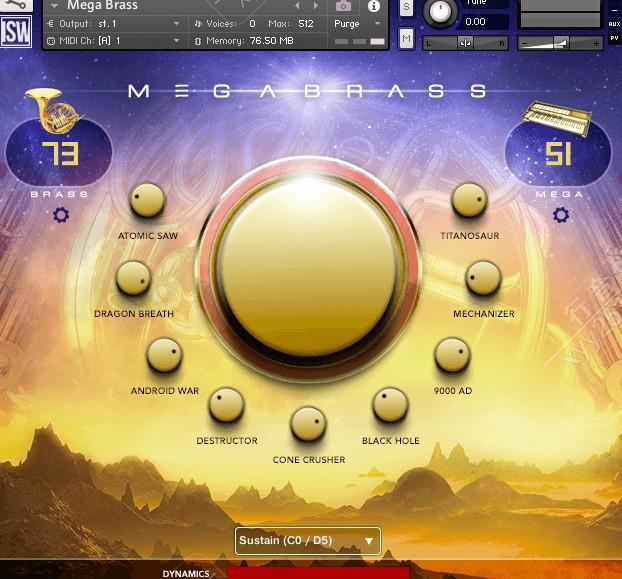This screenshot has width=622, height=579.
Task: Click the red Dynamics bar
Action: 318,573
